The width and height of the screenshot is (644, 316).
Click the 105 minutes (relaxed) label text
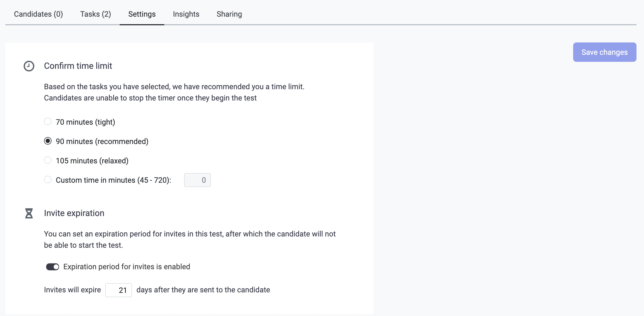pos(92,161)
